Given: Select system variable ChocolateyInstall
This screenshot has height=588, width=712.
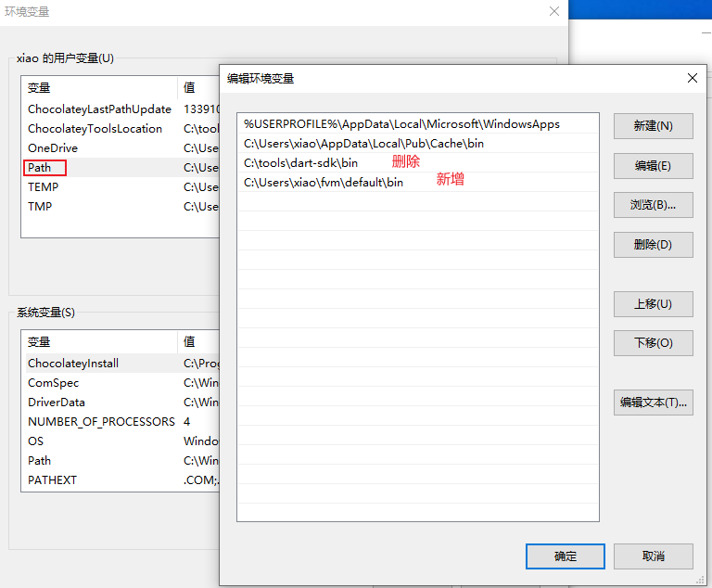Looking at the screenshot, I should click(121, 363).
